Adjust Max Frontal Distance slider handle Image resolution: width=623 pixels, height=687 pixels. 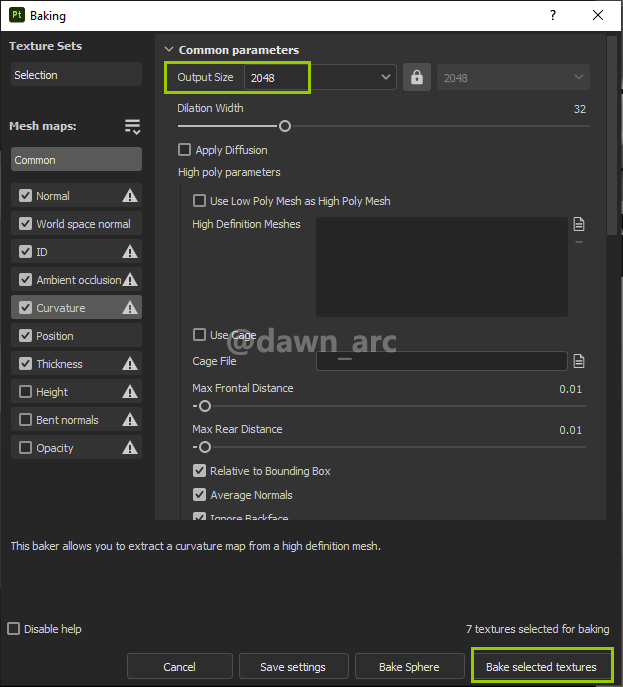coord(205,406)
